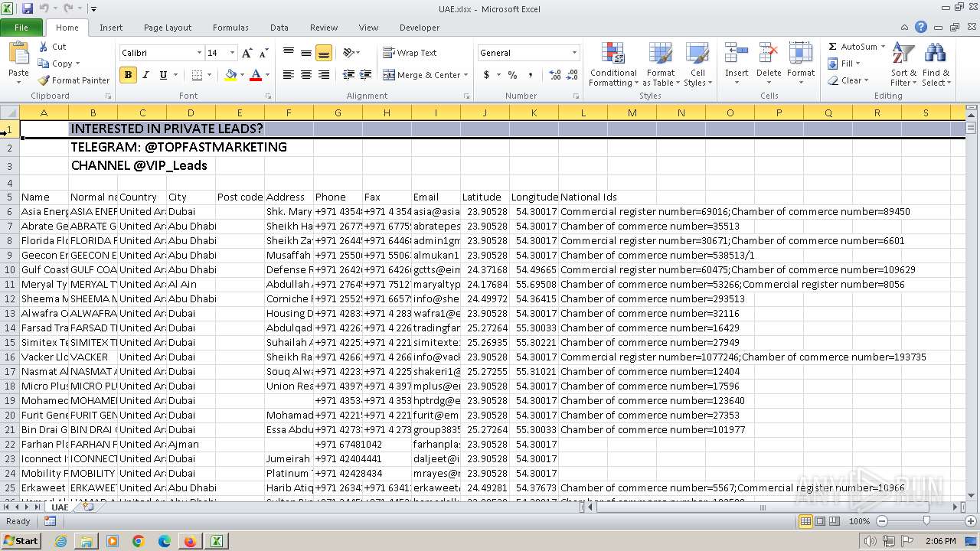This screenshot has width=980, height=551.
Task: Apply Align Text Left
Action: coord(289,75)
